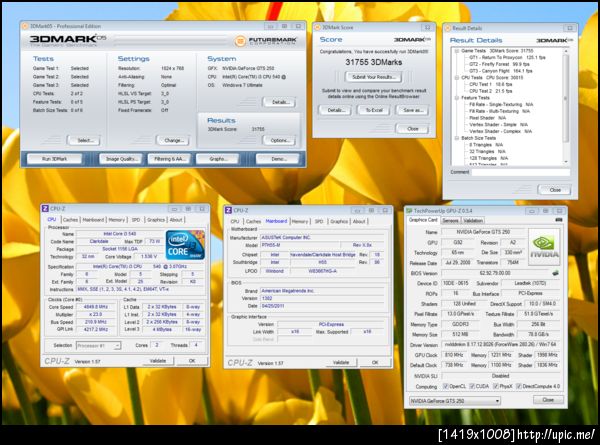This screenshot has height=445, width=600.
Task: Switch to Sensors tab in GPU-Z
Action: [450, 220]
